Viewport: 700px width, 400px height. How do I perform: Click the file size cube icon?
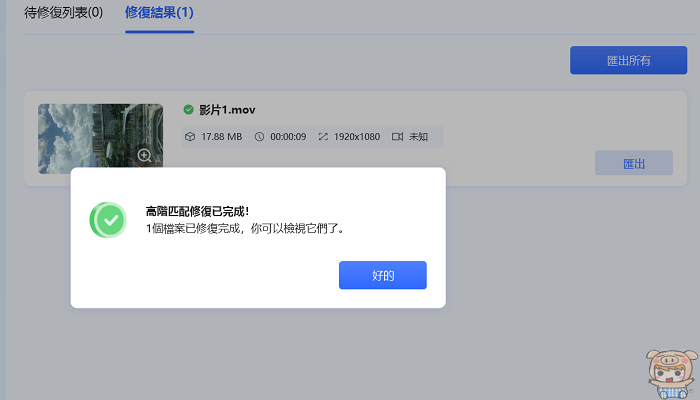pos(190,137)
